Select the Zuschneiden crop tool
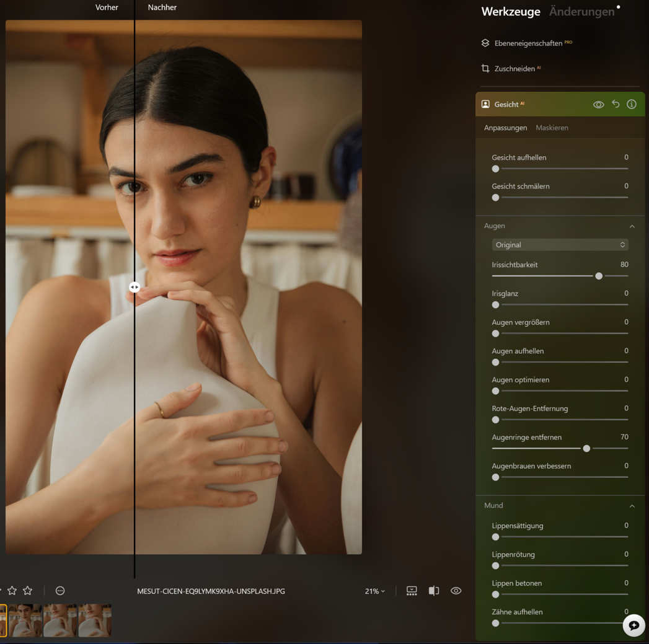The width and height of the screenshot is (649, 644). (514, 69)
